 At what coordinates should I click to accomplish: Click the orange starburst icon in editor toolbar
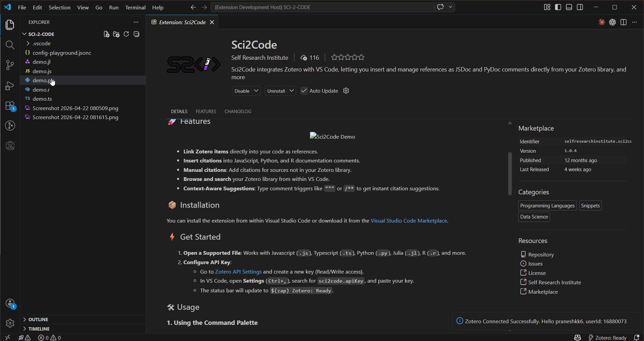click(602, 22)
